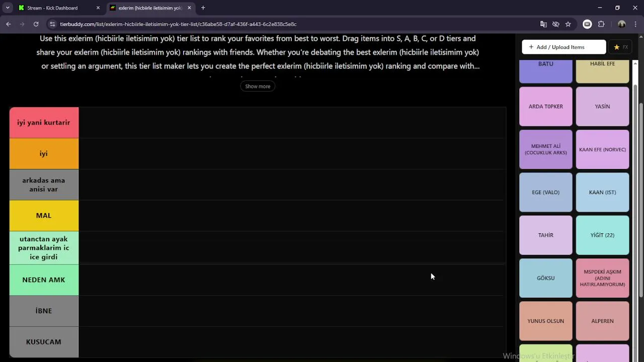Screen dimensions: 644x362
Task: Close the exlerim tier list tab
Action: (189, 8)
